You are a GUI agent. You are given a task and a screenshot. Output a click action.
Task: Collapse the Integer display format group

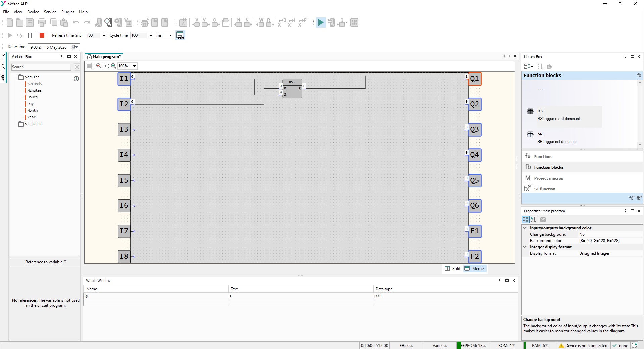525,247
